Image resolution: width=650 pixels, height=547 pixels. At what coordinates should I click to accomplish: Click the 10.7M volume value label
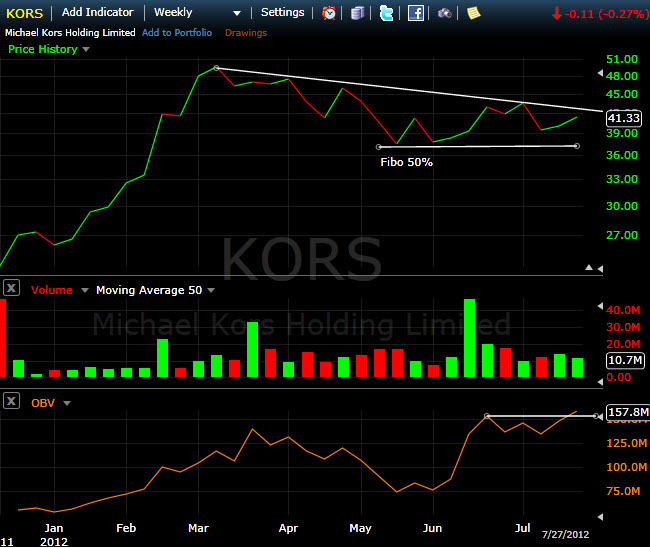pyautogui.click(x=626, y=360)
